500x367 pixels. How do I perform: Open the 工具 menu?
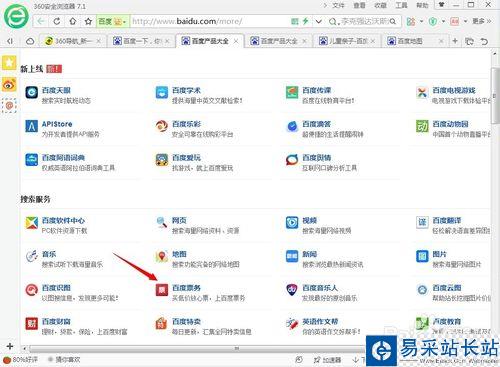pyautogui.click(x=401, y=6)
